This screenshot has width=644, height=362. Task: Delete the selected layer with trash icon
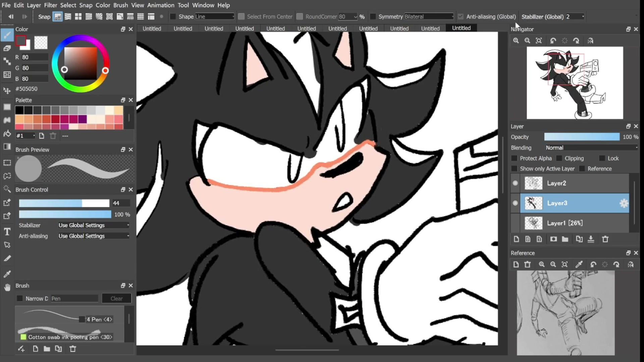pyautogui.click(x=605, y=239)
